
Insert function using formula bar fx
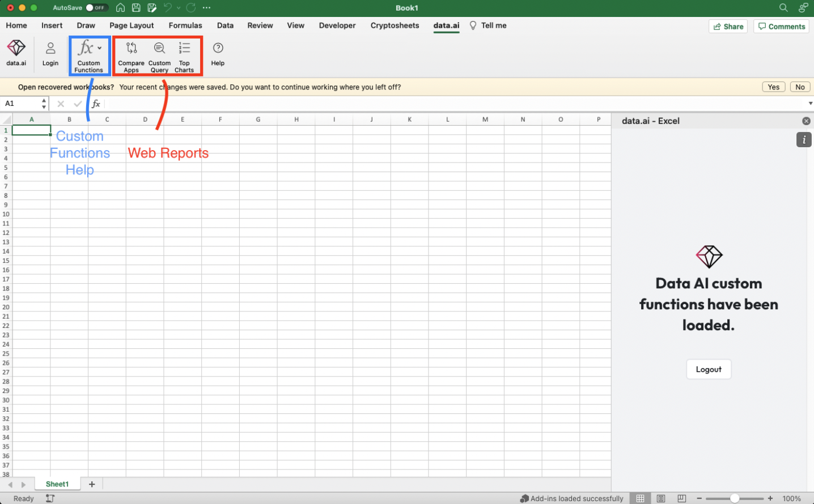[x=96, y=104]
